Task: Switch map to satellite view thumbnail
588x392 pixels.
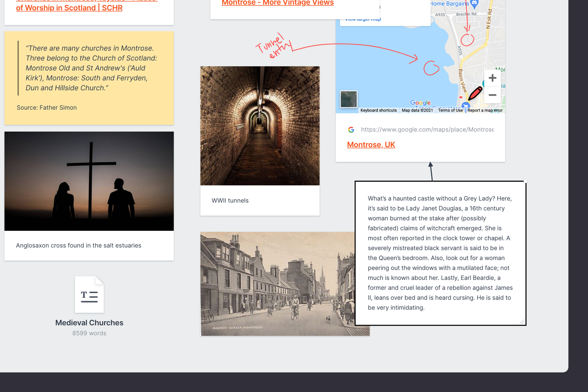Action: 348,99
